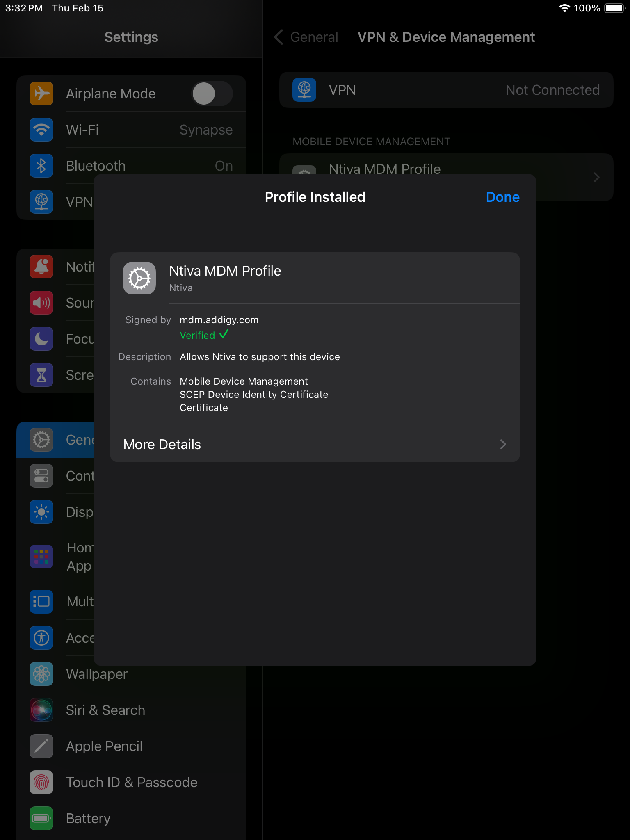Tap battery indicator in status bar
This screenshot has width=630, height=840.
pyautogui.click(x=614, y=8)
